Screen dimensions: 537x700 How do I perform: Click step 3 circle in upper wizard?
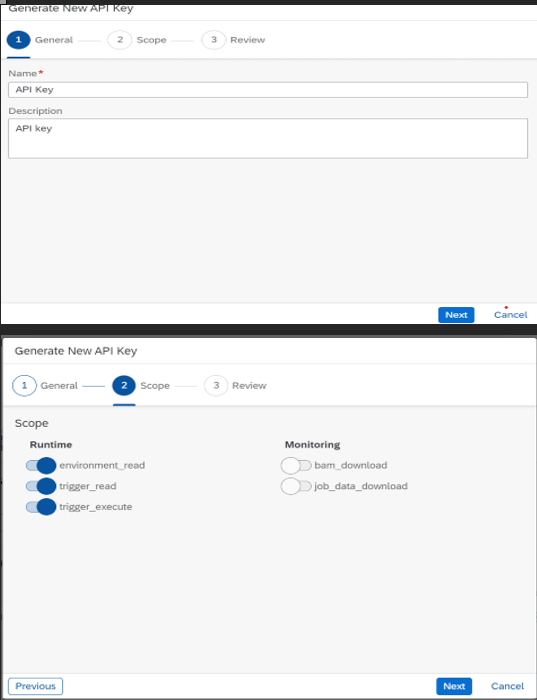[213, 40]
